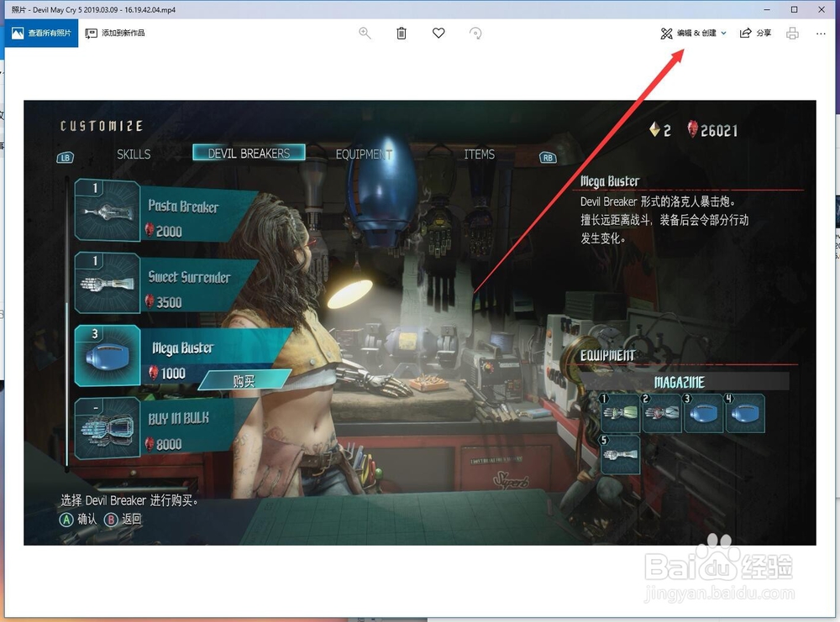
Task: Click the purchase 购买 button
Action: [244, 380]
